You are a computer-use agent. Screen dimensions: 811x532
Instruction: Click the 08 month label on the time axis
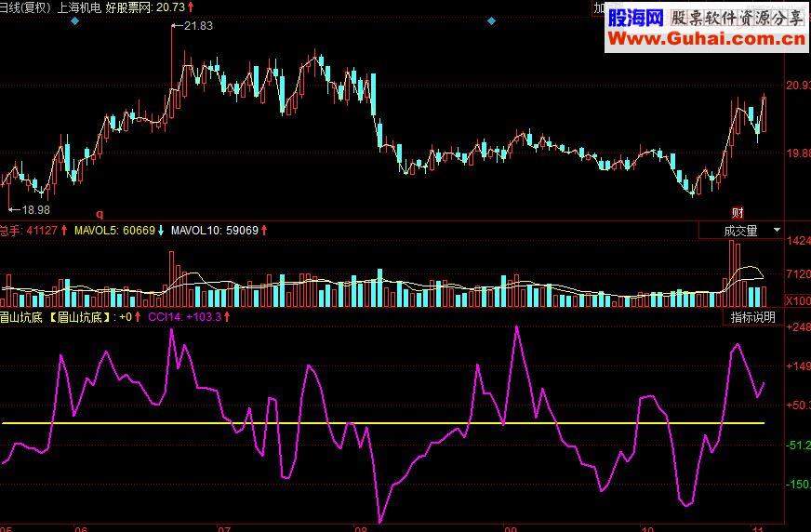(x=361, y=529)
